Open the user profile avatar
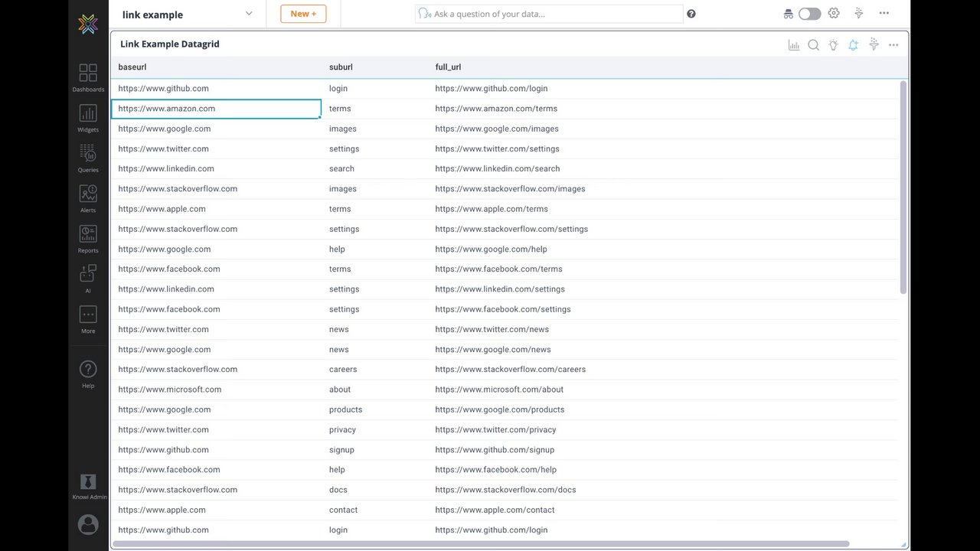Viewport: 980px width, 551px height. point(88,524)
